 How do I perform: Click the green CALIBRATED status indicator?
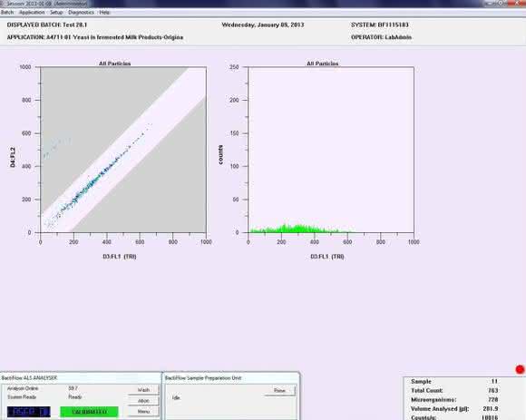click(x=89, y=412)
